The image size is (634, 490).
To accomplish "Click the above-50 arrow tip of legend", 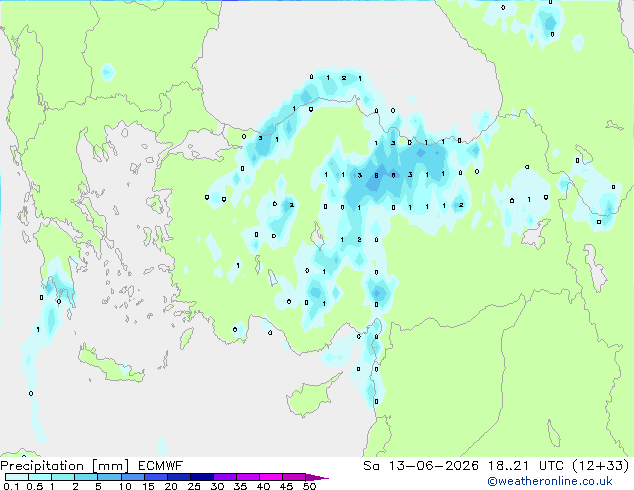I will (x=317, y=477).
